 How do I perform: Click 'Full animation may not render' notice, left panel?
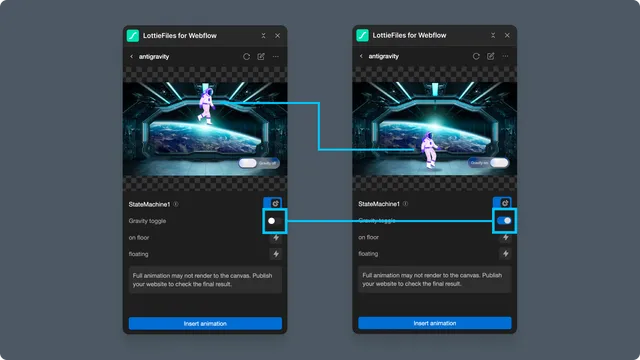coord(205,280)
